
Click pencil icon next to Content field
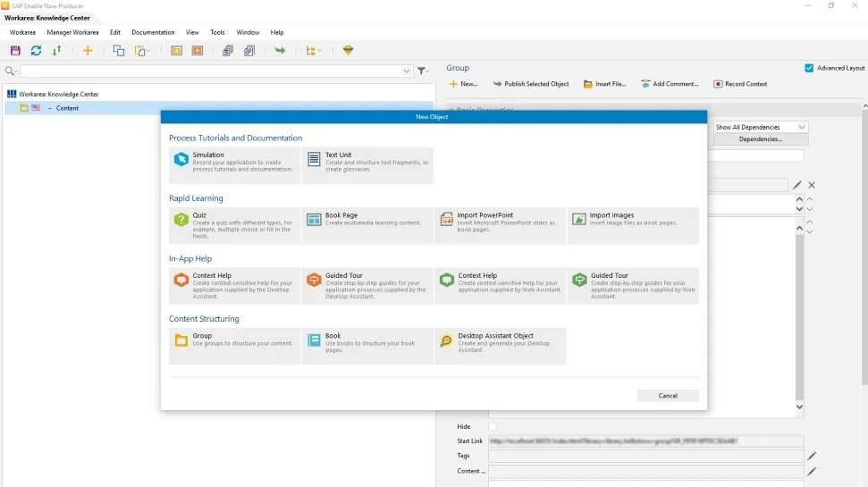812,472
